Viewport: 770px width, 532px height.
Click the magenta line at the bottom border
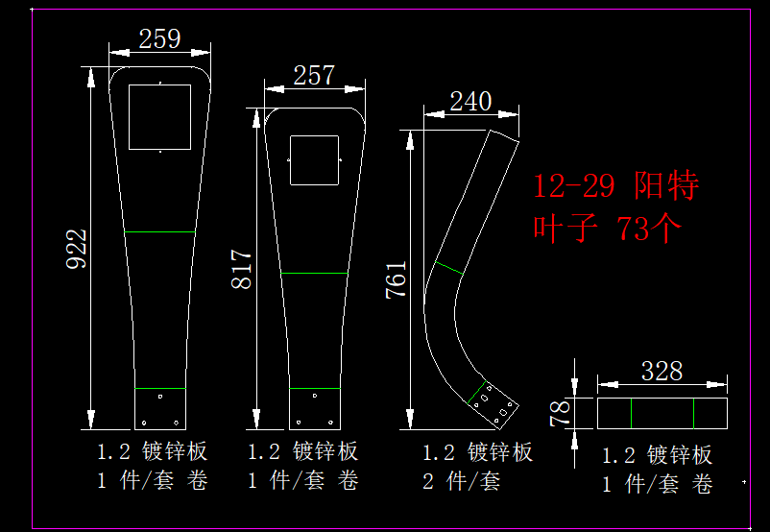(x=384, y=528)
